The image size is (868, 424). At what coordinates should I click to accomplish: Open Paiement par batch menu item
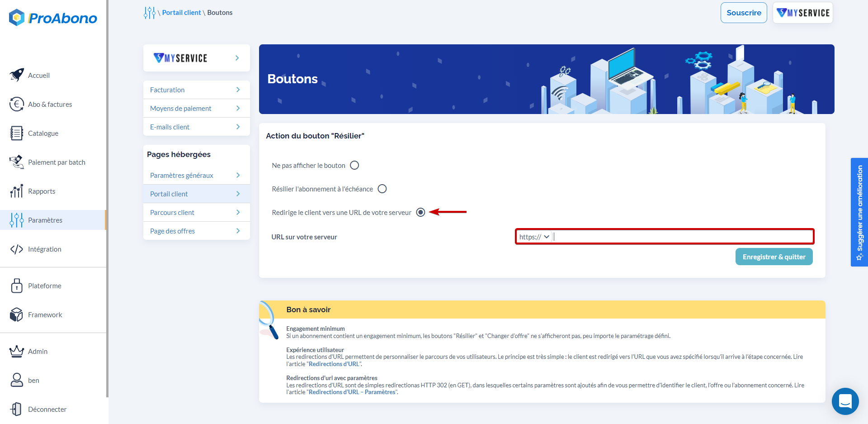click(57, 162)
